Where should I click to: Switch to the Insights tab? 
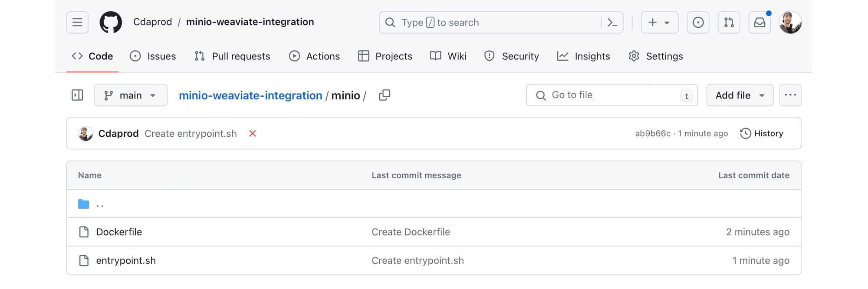click(584, 56)
